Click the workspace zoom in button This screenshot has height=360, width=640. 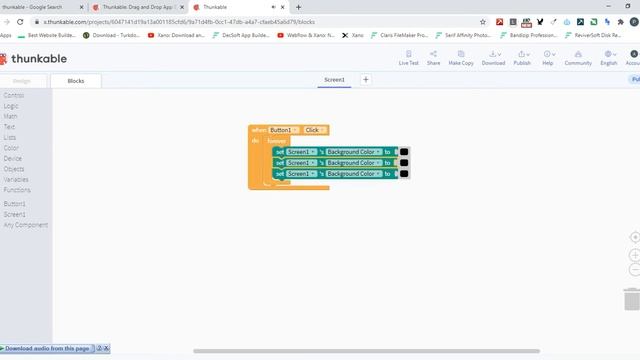point(635,255)
